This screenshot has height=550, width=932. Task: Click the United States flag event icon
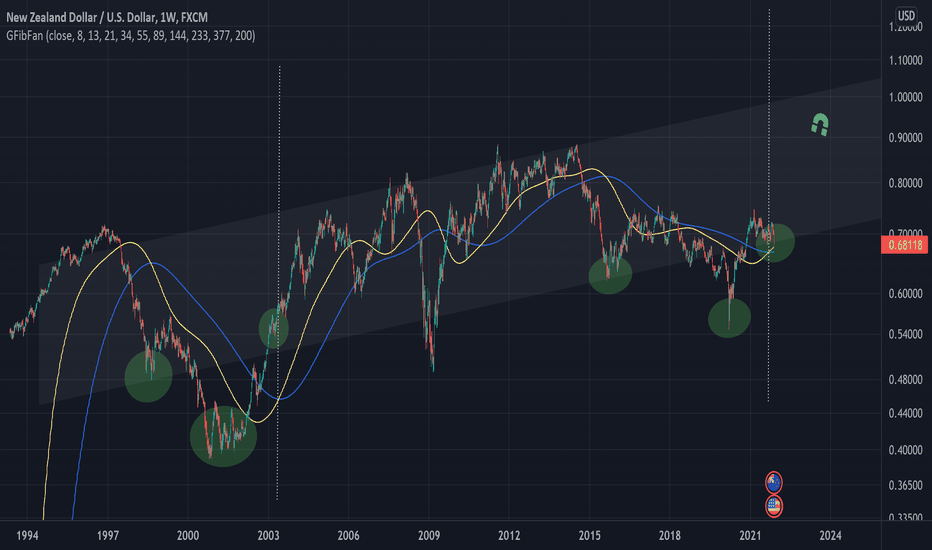click(773, 506)
